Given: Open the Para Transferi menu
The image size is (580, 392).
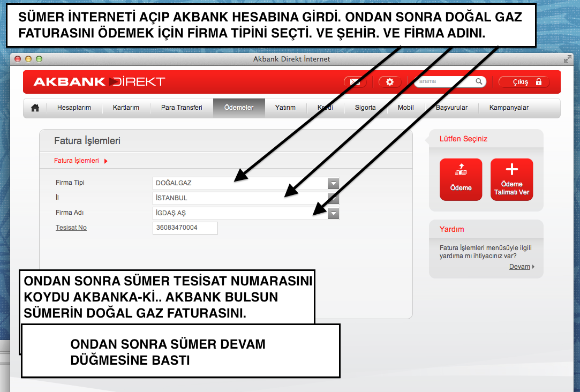Looking at the screenshot, I should click(x=182, y=108).
